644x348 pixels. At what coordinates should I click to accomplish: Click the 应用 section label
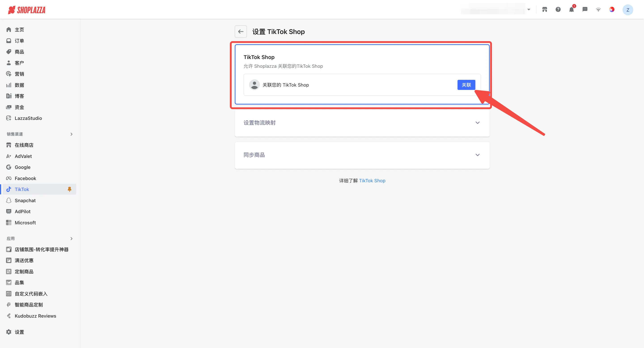(11, 239)
